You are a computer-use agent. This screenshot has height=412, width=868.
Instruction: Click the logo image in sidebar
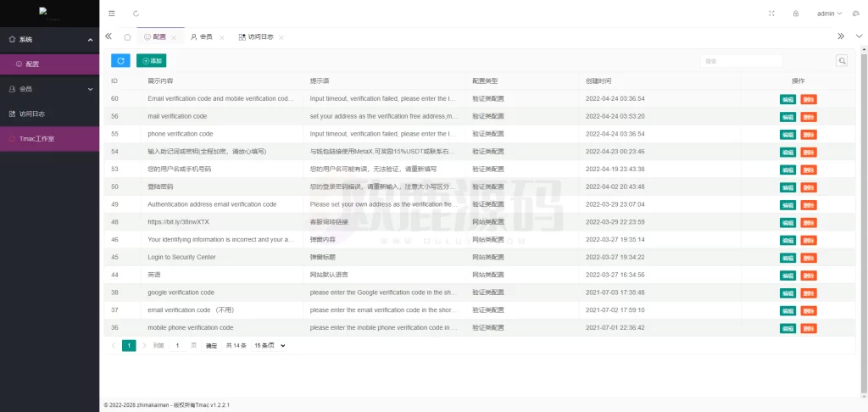49,14
